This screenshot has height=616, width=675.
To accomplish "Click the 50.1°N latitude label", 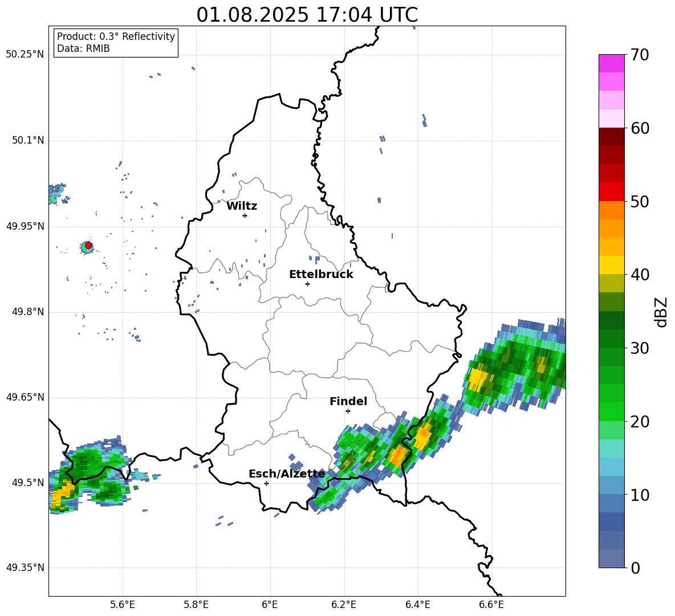I will point(28,141).
